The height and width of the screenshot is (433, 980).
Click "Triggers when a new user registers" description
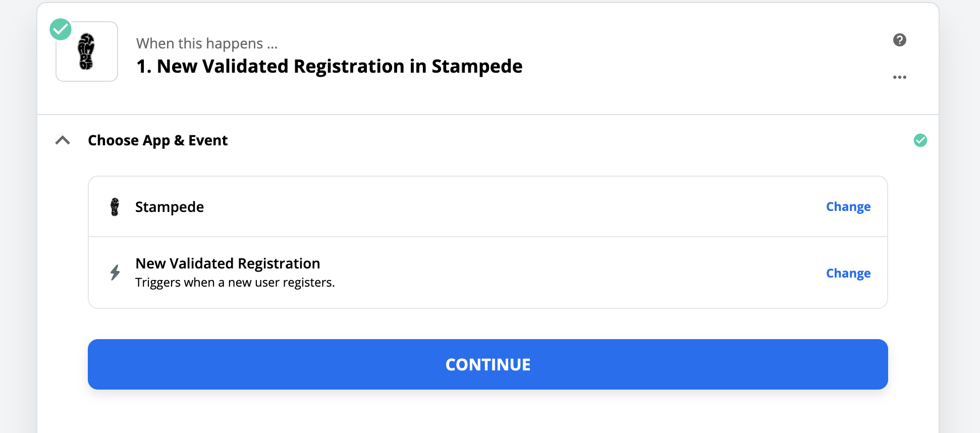235,283
